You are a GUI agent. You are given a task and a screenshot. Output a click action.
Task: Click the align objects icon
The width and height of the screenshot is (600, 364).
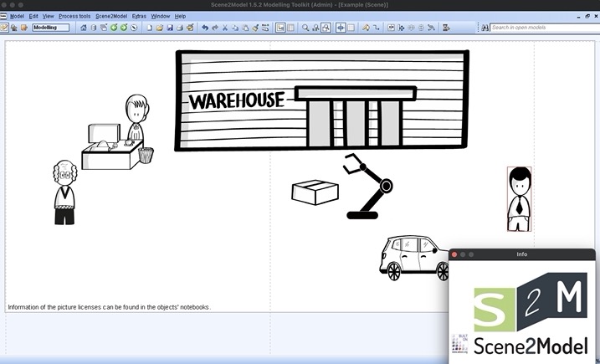point(401,28)
